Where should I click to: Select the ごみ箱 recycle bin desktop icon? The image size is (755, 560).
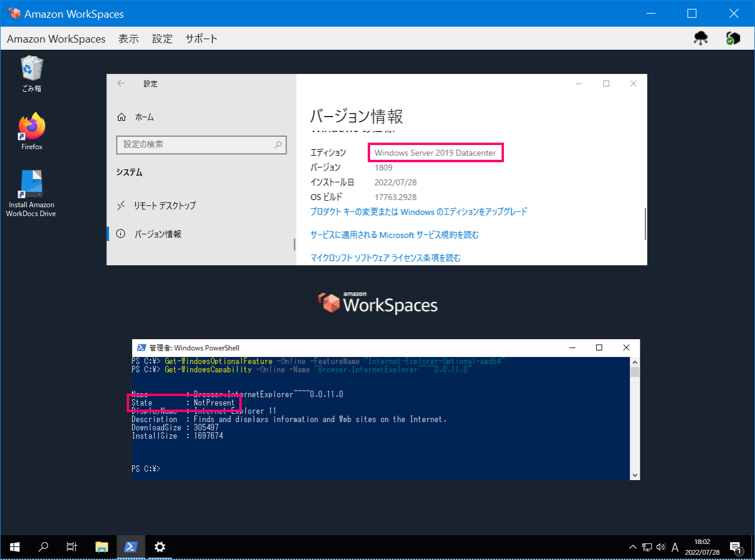pyautogui.click(x=31, y=74)
